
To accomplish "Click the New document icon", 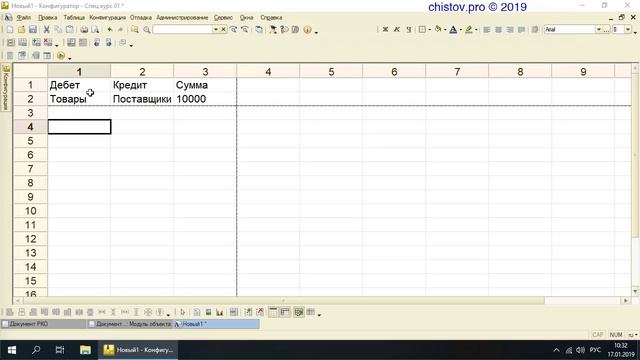I will (10, 29).
